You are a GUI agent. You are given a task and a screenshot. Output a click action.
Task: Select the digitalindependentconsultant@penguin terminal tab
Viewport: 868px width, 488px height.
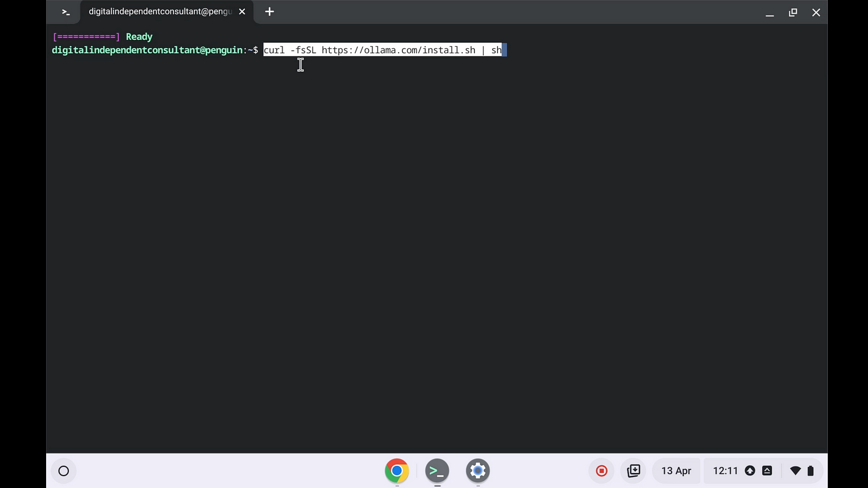click(x=160, y=12)
